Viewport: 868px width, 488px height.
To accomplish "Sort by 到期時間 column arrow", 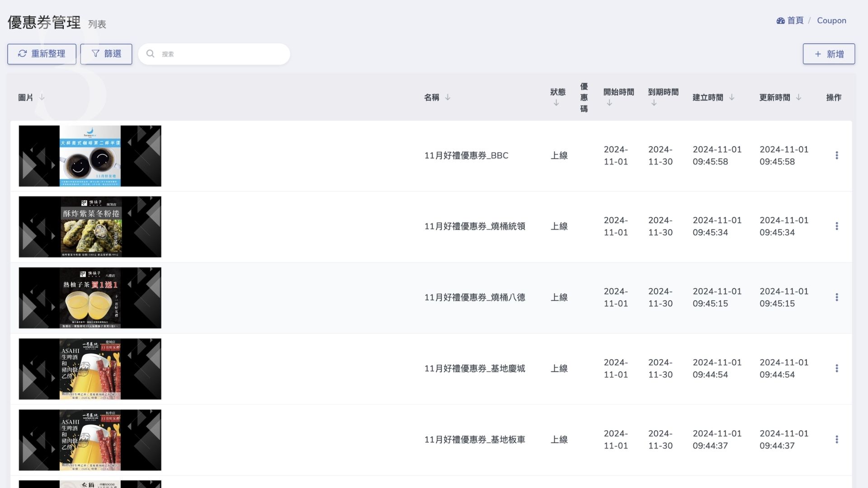I will pyautogui.click(x=654, y=103).
